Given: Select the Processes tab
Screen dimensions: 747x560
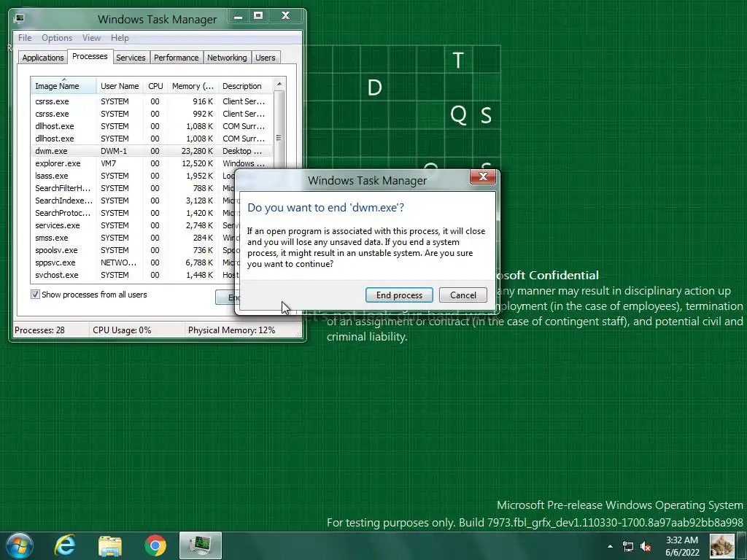Looking at the screenshot, I should coord(90,56).
